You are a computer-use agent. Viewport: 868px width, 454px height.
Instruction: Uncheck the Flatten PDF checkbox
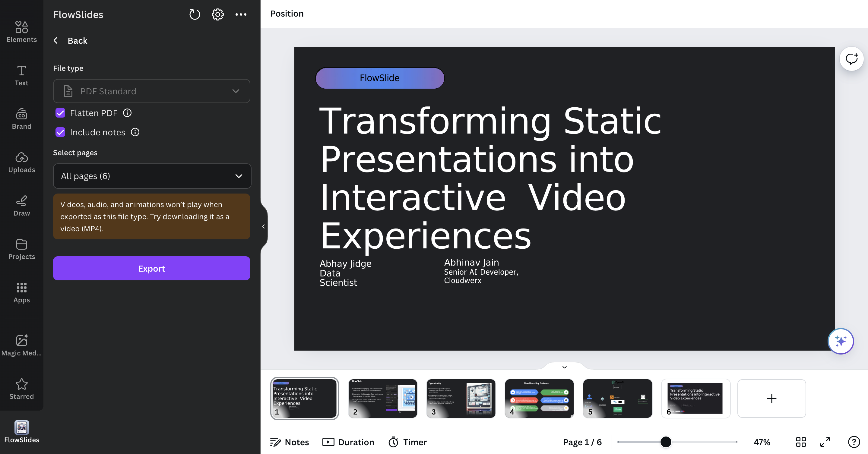click(x=60, y=113)
